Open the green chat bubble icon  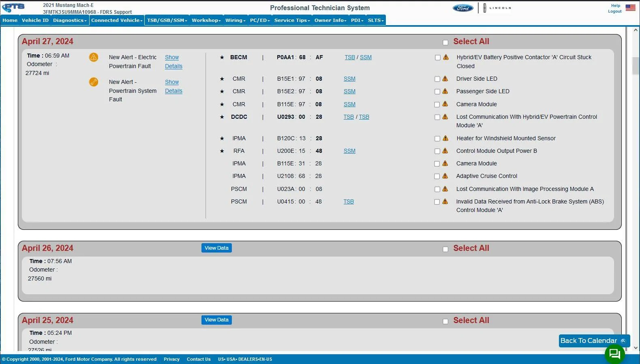(x=614, y=353)
